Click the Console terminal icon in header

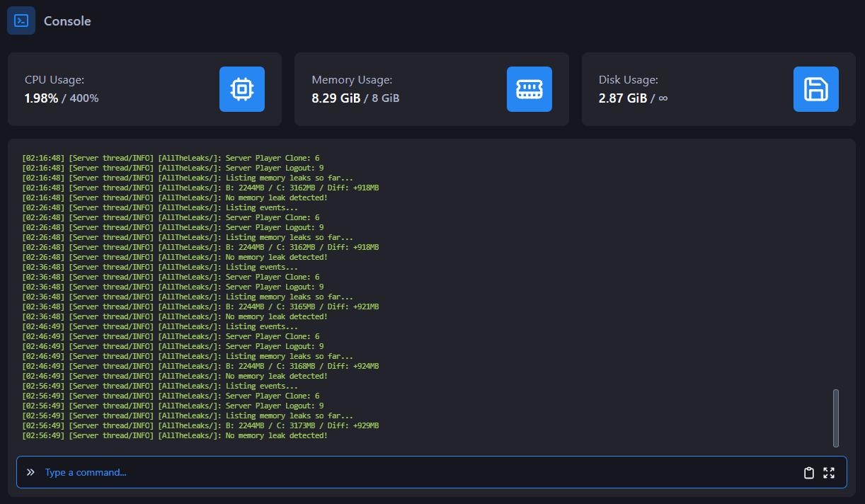pos(21,21)
